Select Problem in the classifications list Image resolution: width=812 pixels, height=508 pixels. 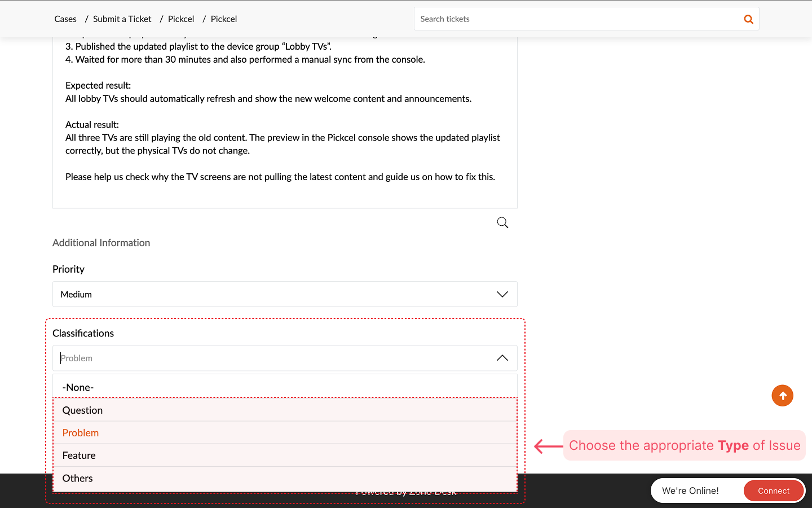(x=81, y=433)
